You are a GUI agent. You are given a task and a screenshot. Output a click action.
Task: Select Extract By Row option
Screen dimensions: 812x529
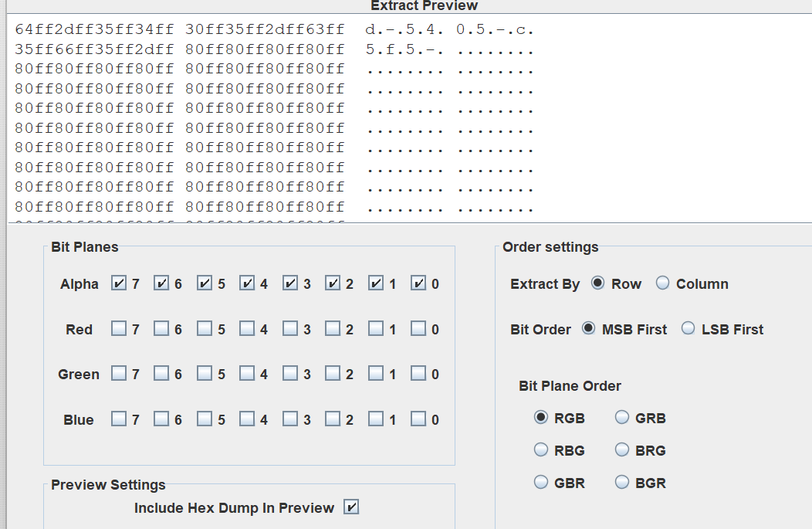pos(597,283)
